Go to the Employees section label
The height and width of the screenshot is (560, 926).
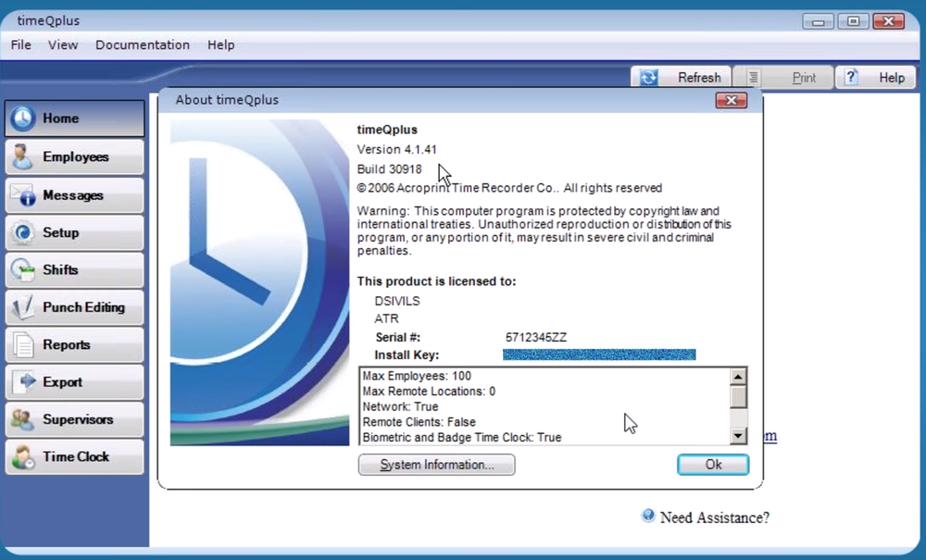pyautogui.click(x=76, y=157)
